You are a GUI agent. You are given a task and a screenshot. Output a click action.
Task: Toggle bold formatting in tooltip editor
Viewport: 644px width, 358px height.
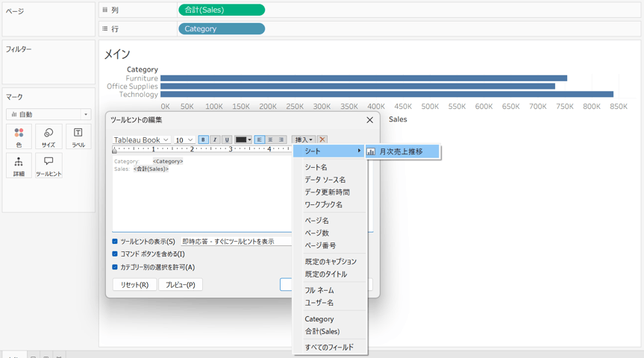pyautogui.click(x=203, y=139)
